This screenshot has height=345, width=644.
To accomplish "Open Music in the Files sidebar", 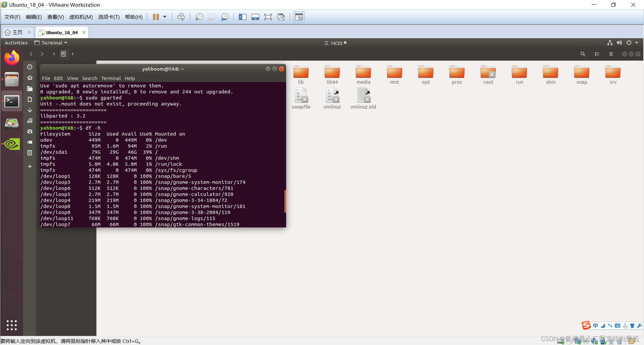I will 30,121.
